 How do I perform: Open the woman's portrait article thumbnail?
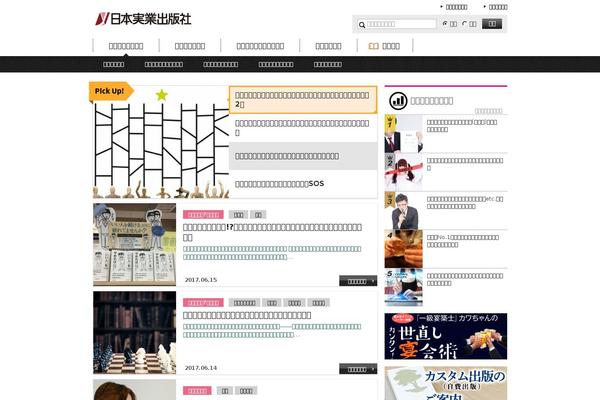point(135,390)
